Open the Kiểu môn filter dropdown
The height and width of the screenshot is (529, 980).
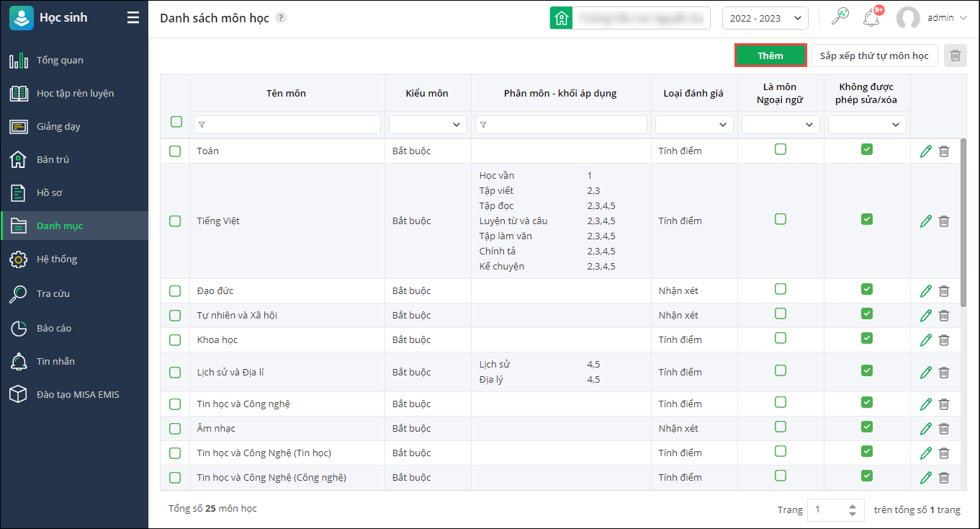428,125
